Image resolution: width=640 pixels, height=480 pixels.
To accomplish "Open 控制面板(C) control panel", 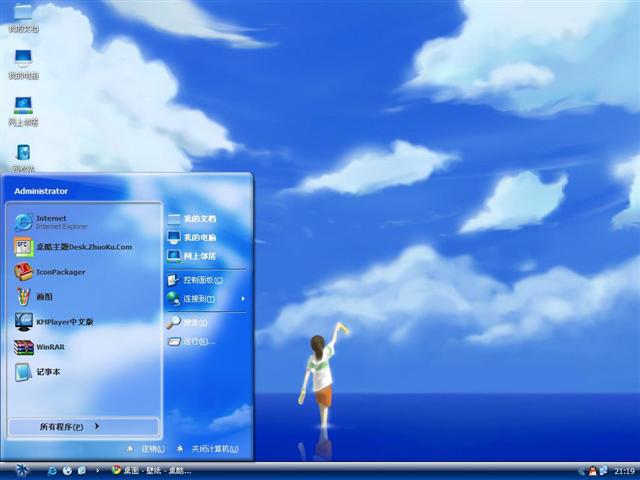I will coord(196,280).
